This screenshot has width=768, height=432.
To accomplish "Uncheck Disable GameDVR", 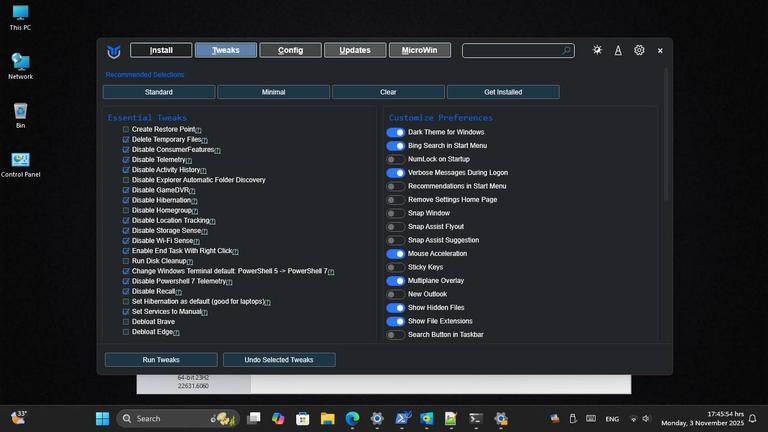I will click(126, 190).
